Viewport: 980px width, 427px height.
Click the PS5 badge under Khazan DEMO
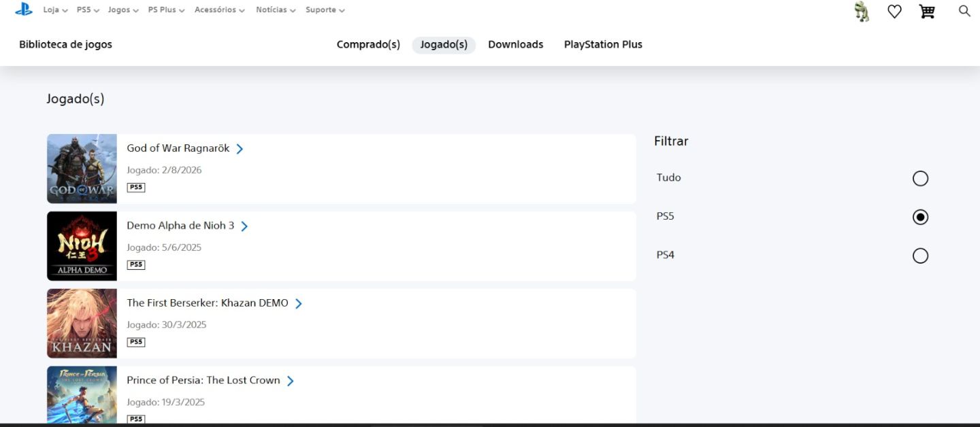tap(136, 342)
